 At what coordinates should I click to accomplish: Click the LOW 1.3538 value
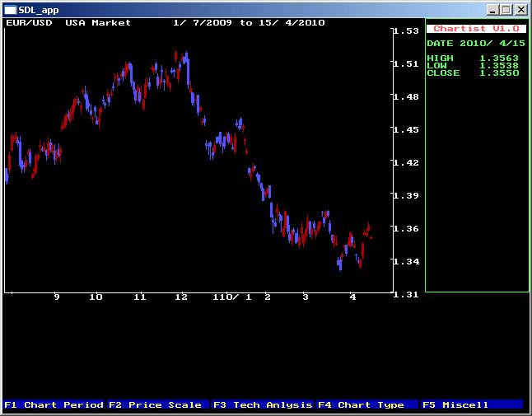(x=473, y=65)
